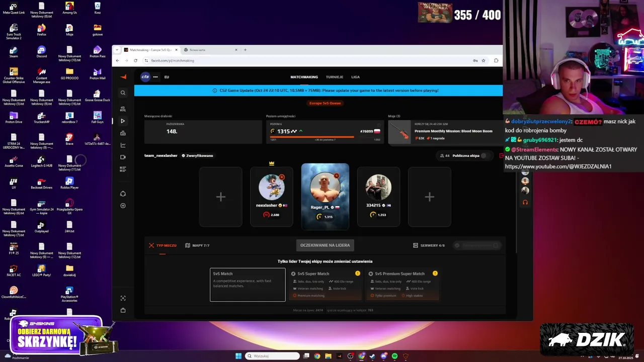Open the neexlasher player card
The height and width of the screenshot is (362, 644).
[272, 197]
